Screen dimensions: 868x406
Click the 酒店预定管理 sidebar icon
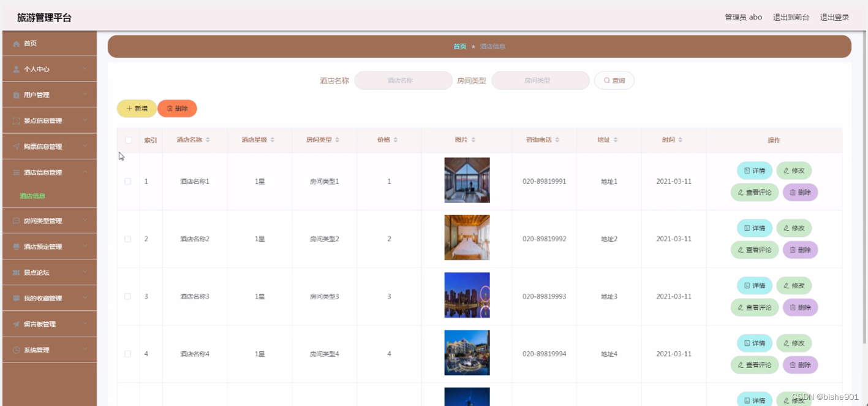[17, 247]
